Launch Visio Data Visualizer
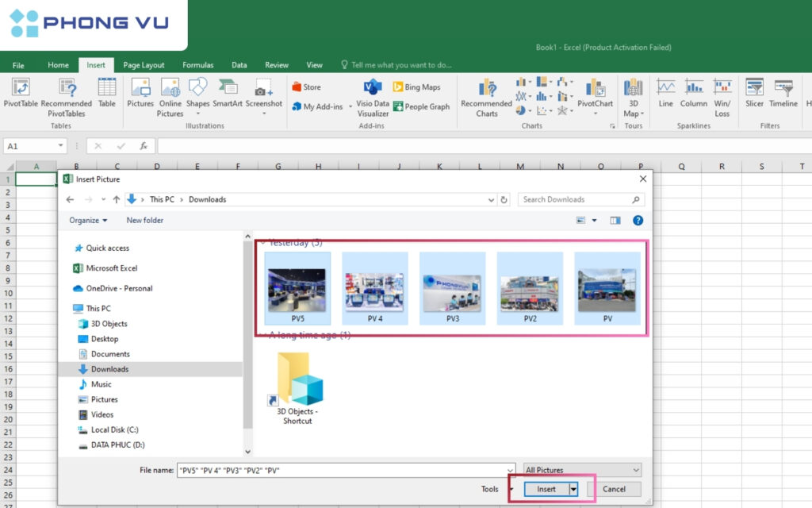This screenshot has width=812, height=508. pos(373,98)
